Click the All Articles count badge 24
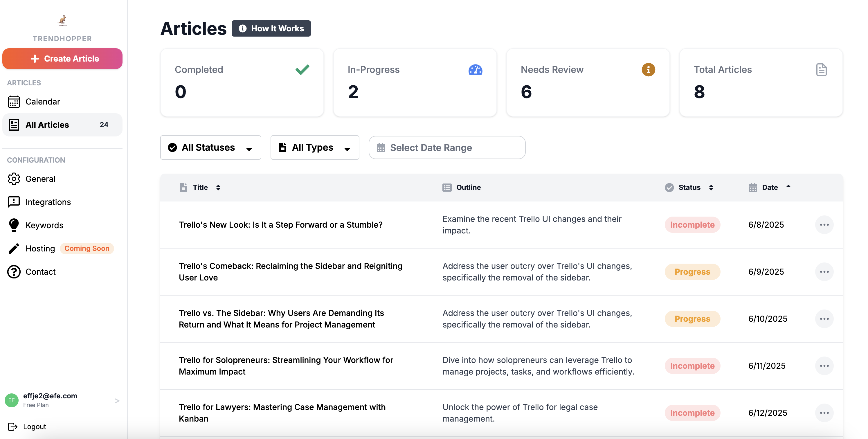This screenshot has height=439, width=868. [104, 125]
